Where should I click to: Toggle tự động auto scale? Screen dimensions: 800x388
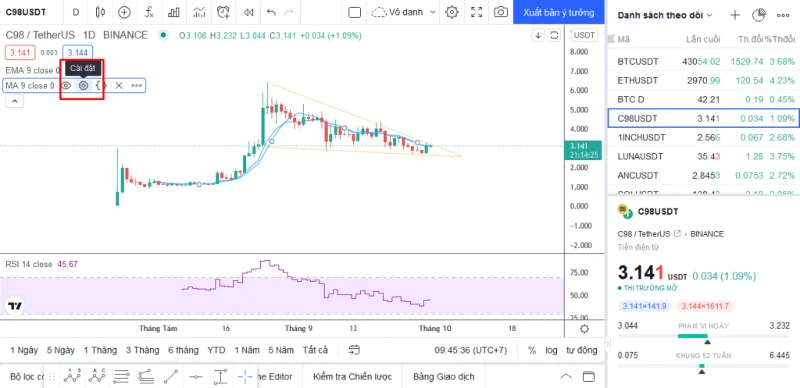click(582, 350)
